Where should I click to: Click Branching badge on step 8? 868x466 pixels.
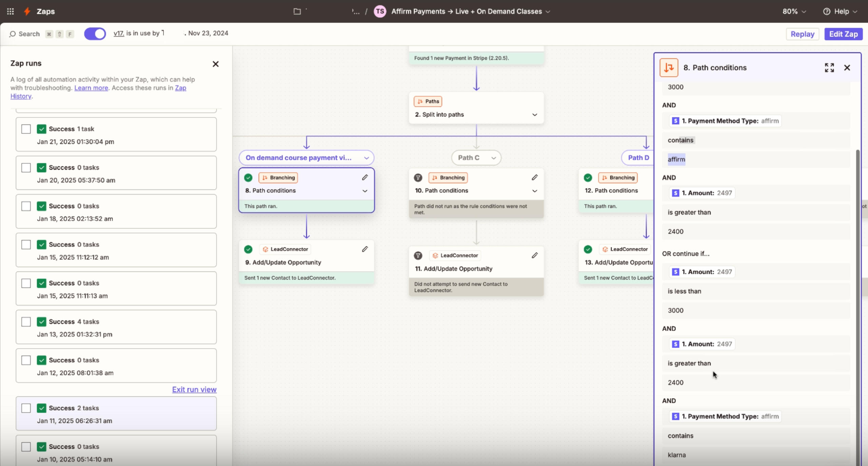(x=278, y=178)
